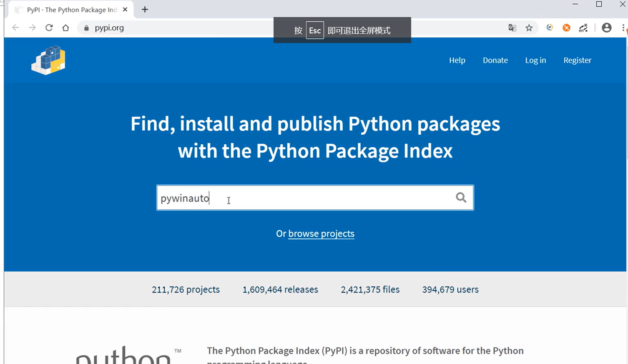Viewport: 628px width, 364px height.
Task: Open a new tab with plus button
Action: coord(145,9)
